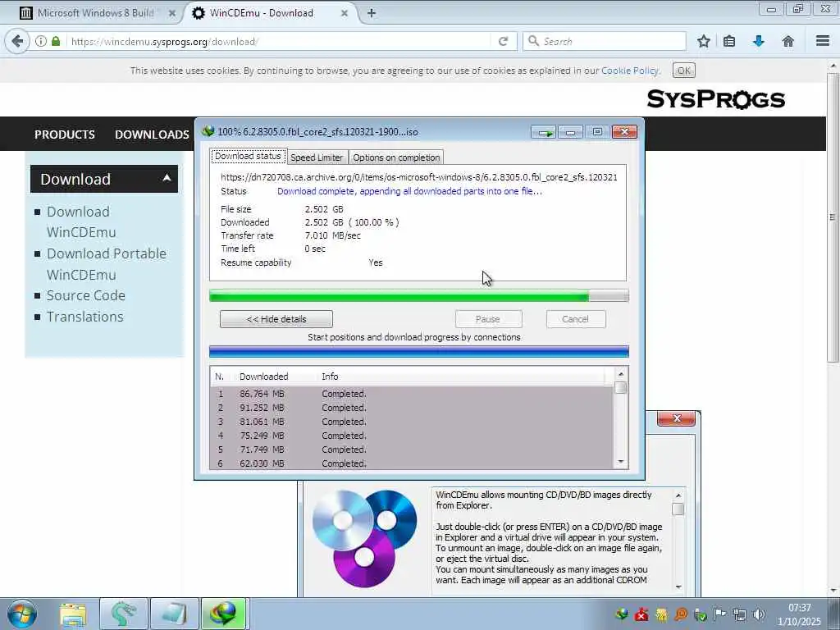Image resolution: width=840 pixels, height=630 pixels.
Task: Go back using the browser back arrow
Action: (17, 41)
